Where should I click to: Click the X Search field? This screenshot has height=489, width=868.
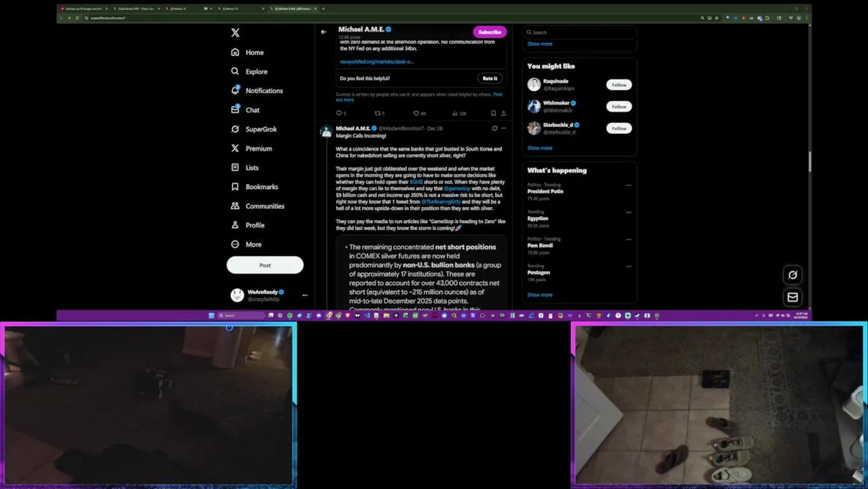[x=579, y=32]
